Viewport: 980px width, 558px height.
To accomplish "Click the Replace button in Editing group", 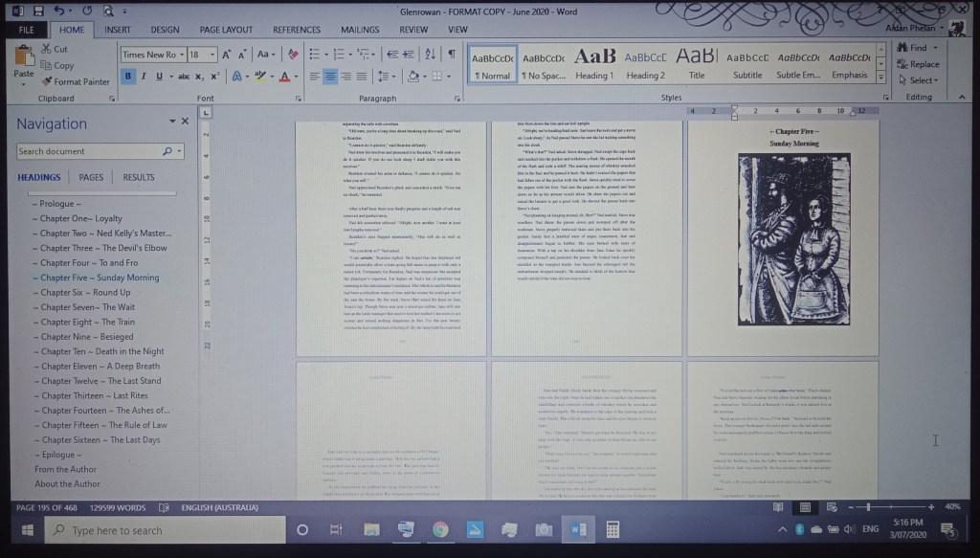I will coord(917,64).
